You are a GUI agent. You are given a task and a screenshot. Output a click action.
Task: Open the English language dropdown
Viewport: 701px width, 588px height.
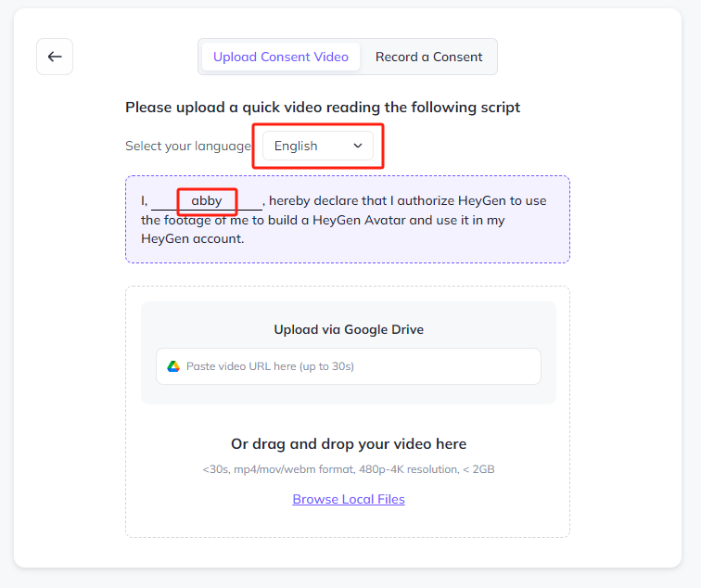point(318,146)
